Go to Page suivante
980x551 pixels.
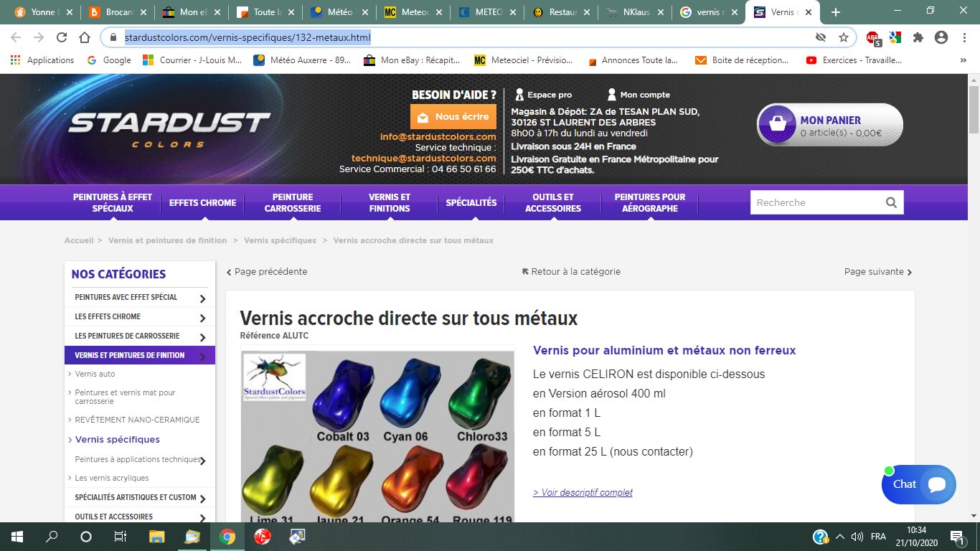click(x=878, y=272)
